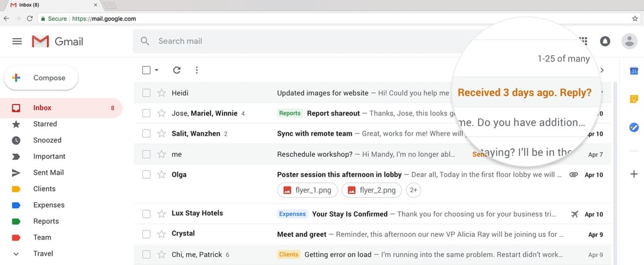This screenshot has width=644, height=265.
Task: Check the Chi, me, Patrick email checkbox
Action: point(146,255)
